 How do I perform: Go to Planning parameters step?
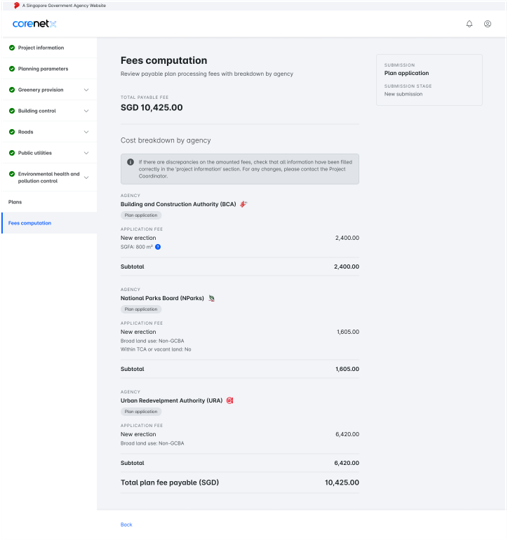click(x=43, y=69)
